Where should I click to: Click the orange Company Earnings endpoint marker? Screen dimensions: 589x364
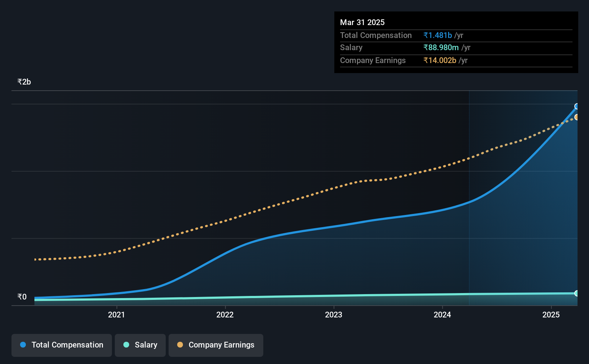[577, 117]
